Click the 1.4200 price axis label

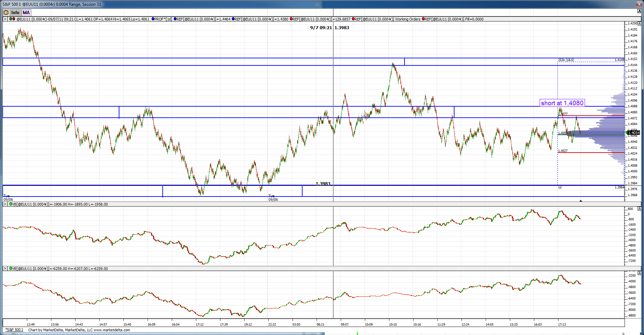point(632,23)
